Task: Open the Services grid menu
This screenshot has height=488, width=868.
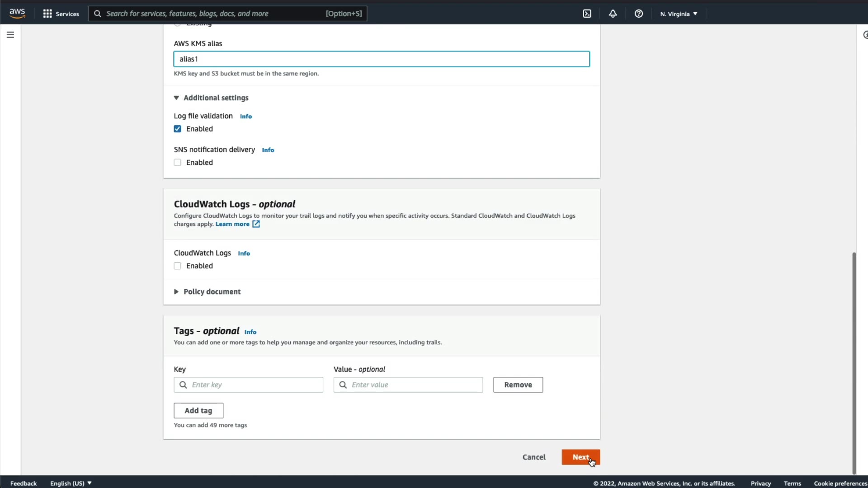Action: [61, 14]
